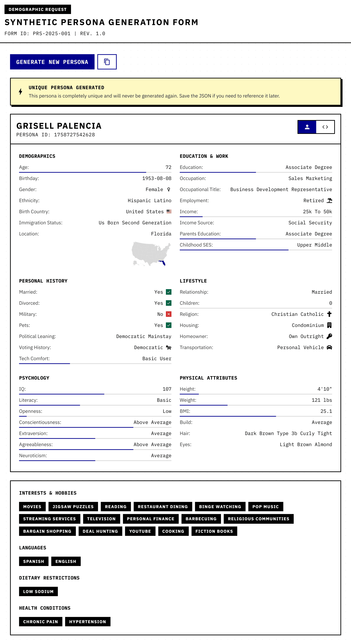Click the car icon next to Personal Vehicle

pos(330,347)
